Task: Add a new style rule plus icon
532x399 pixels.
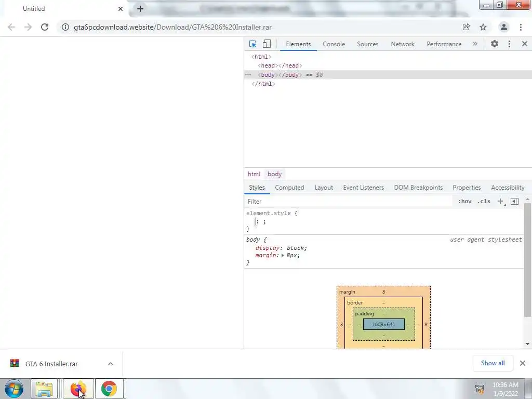Action: pos(500,201)
